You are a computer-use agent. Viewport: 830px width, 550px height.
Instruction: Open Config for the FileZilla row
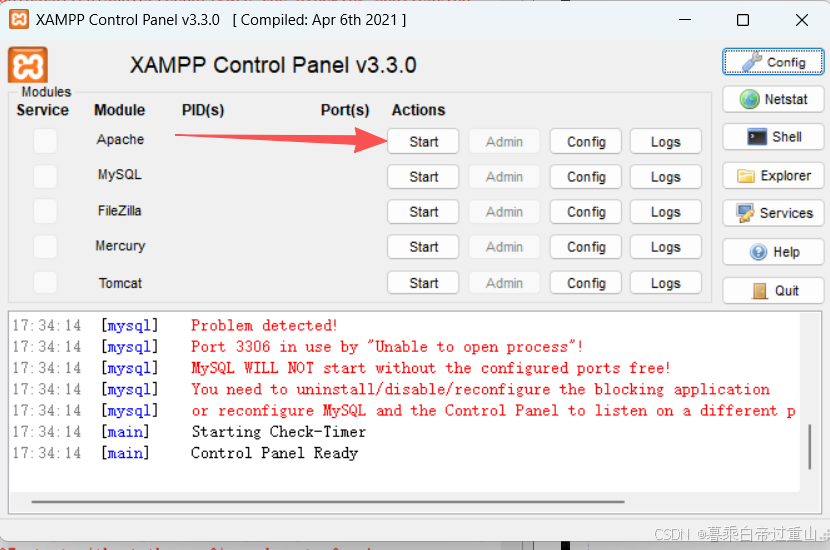585,212
